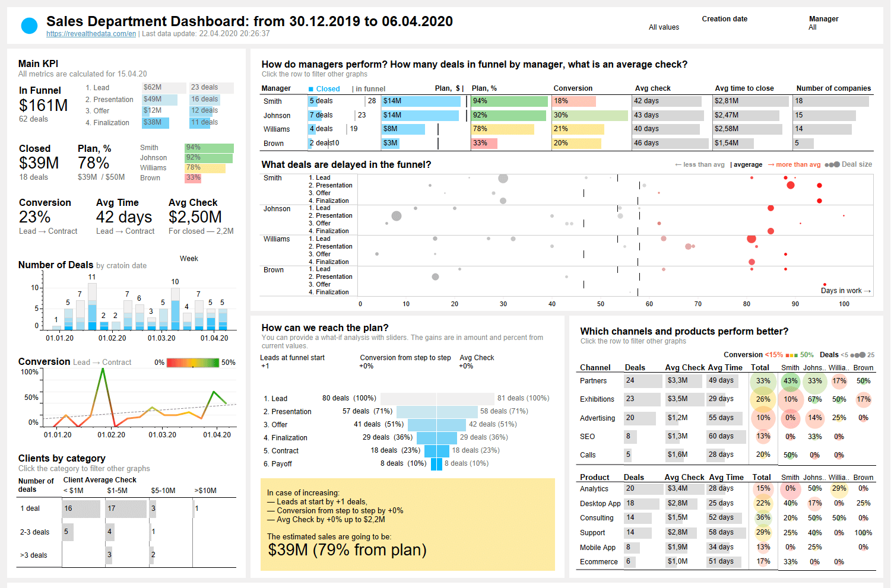Select the Mobile App product row
Screen dimensions: 891x588
tap(726, 548)
